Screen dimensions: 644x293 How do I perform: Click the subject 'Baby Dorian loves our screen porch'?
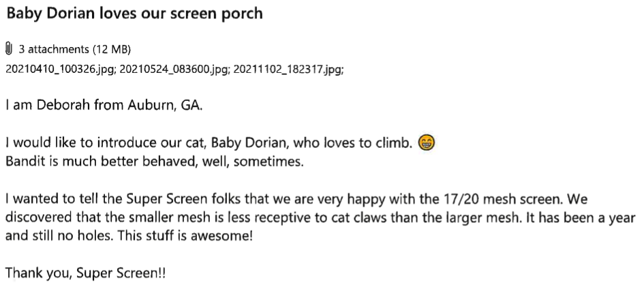(134, 14)
